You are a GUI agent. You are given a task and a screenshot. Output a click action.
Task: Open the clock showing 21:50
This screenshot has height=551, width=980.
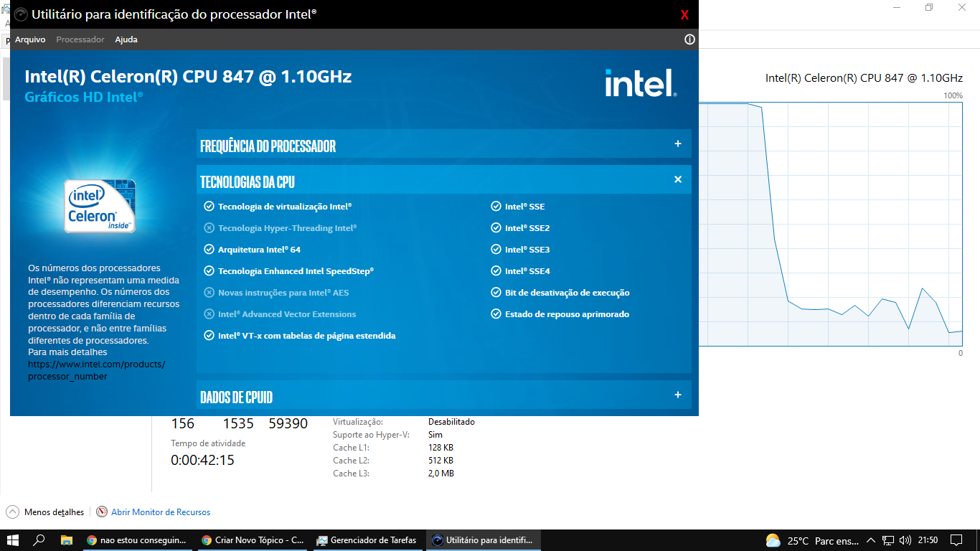coord(928,540)
